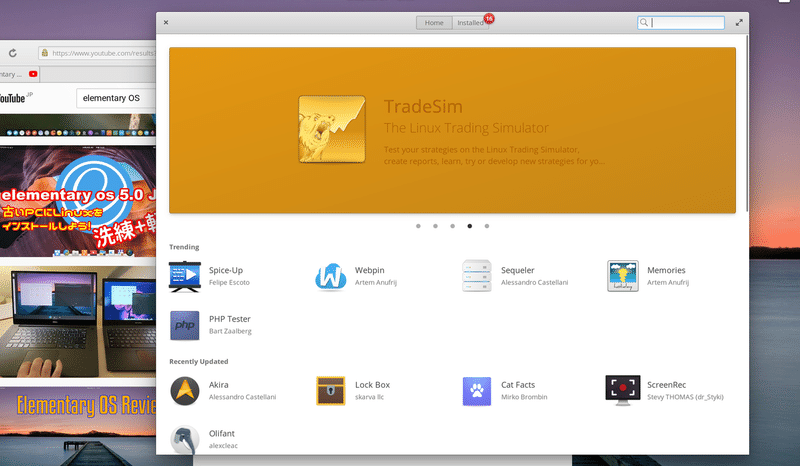The image size is (800, 466).
Task: Maximize AppCenter with the expand arrows icon
Action: click(739, 22)
